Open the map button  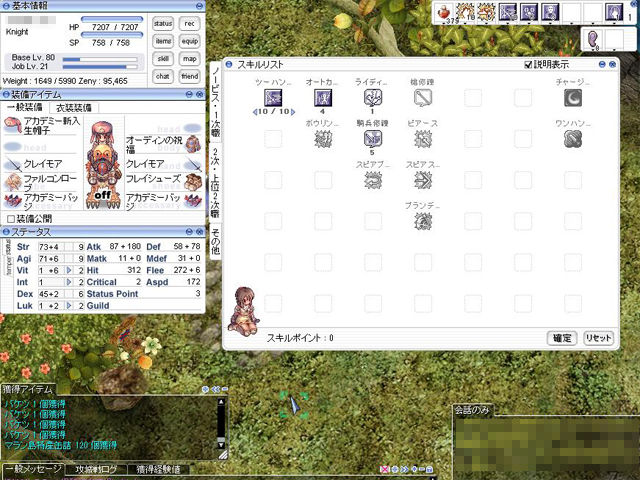(189, 58)
